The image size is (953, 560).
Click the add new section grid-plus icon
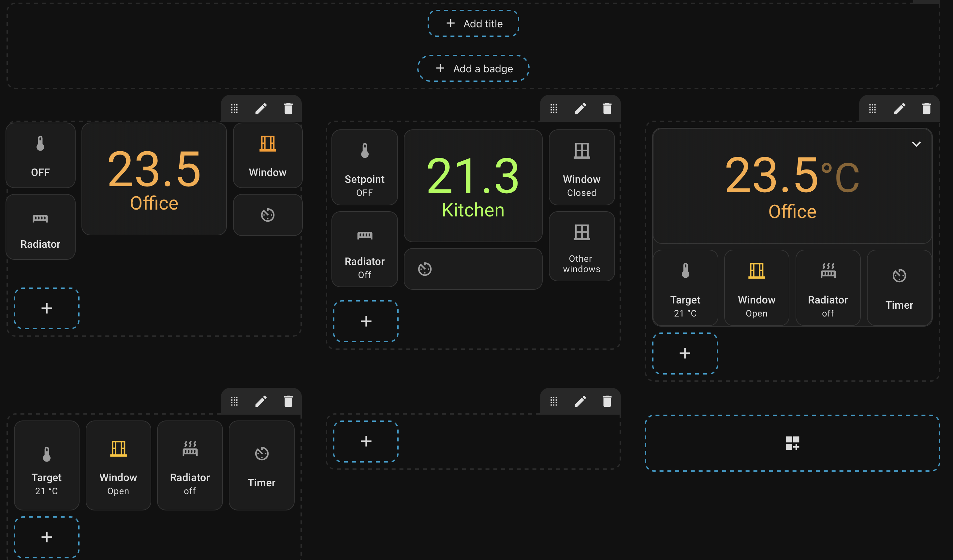[x=792, y=443]
